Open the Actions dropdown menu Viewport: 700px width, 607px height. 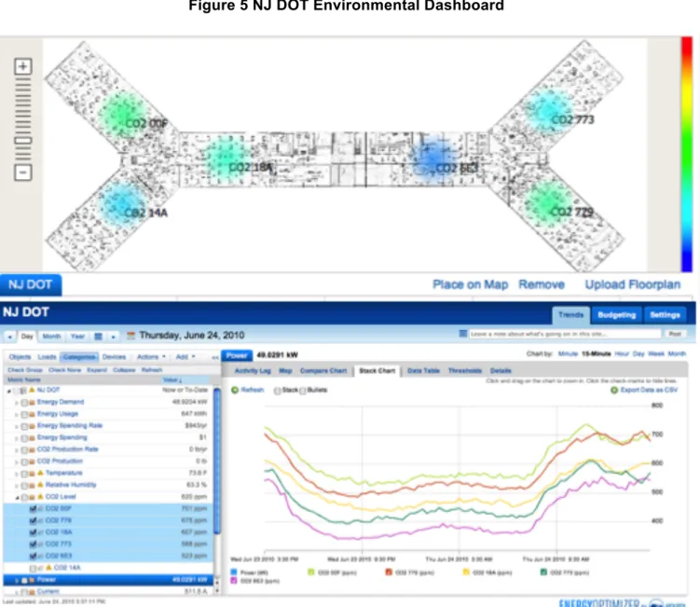point(151,357)
